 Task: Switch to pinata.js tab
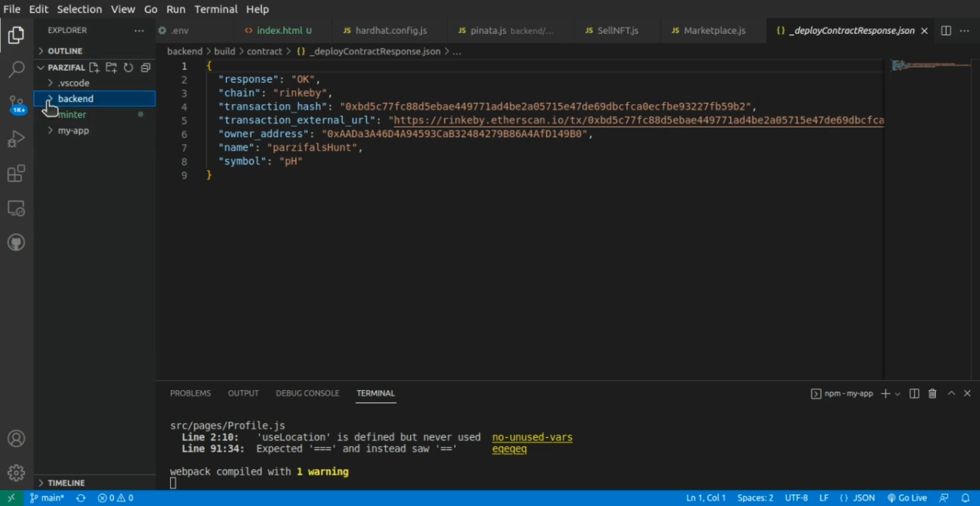510,31
